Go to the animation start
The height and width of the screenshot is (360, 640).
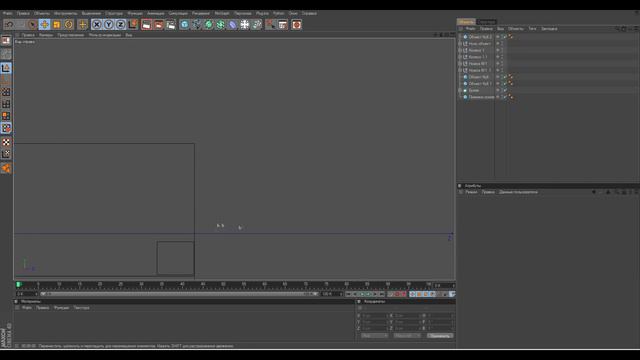point(348,294)
